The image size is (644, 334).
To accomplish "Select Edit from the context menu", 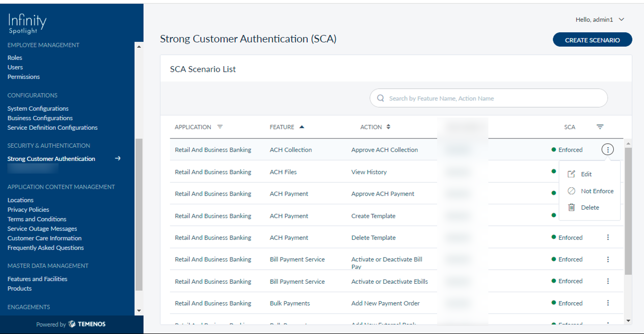I will pyautogui.click(x=586, y=174).
